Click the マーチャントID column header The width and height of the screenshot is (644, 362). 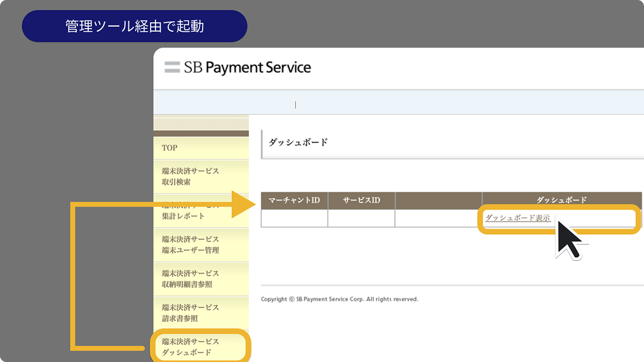(294, 201)
